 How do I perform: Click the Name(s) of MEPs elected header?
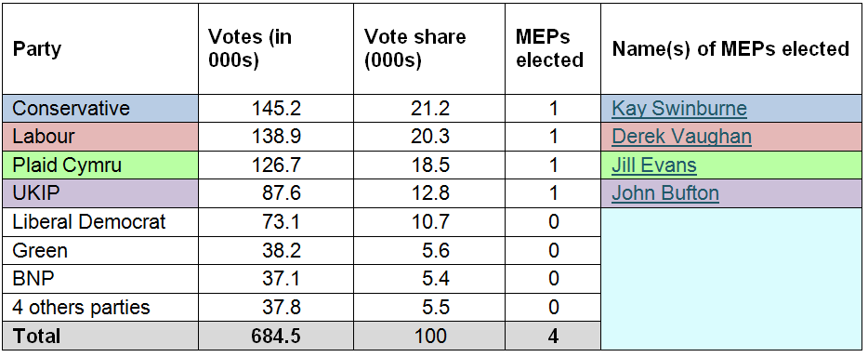731,48
